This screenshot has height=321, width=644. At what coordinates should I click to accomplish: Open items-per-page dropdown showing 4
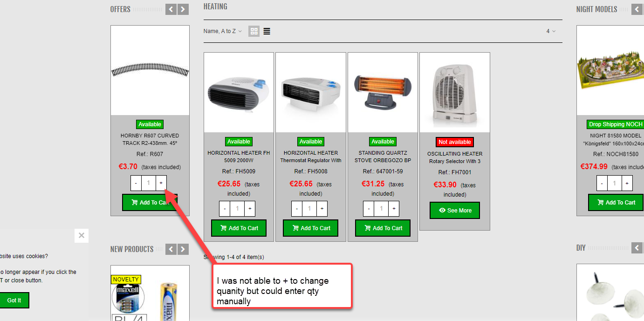(x=551, y=31)
